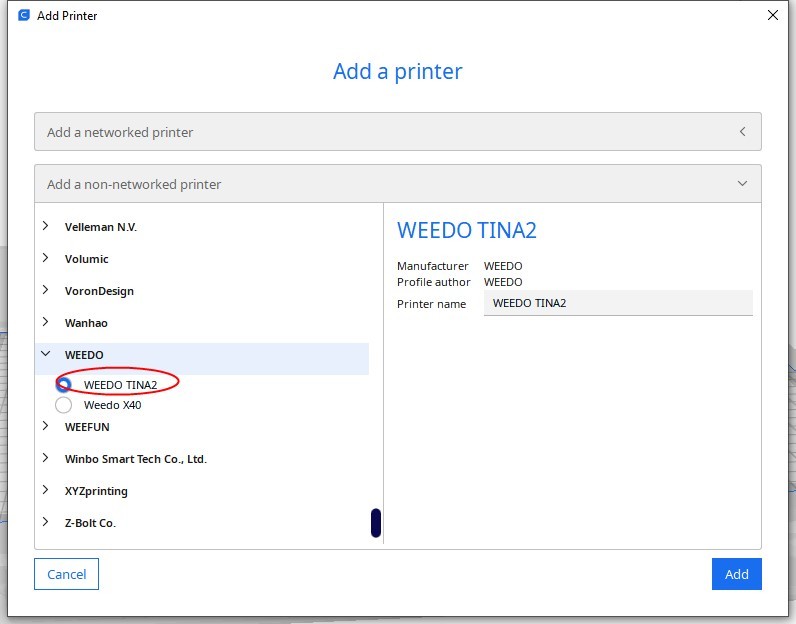Click the Printer name text field

click(x=617, y=303)
